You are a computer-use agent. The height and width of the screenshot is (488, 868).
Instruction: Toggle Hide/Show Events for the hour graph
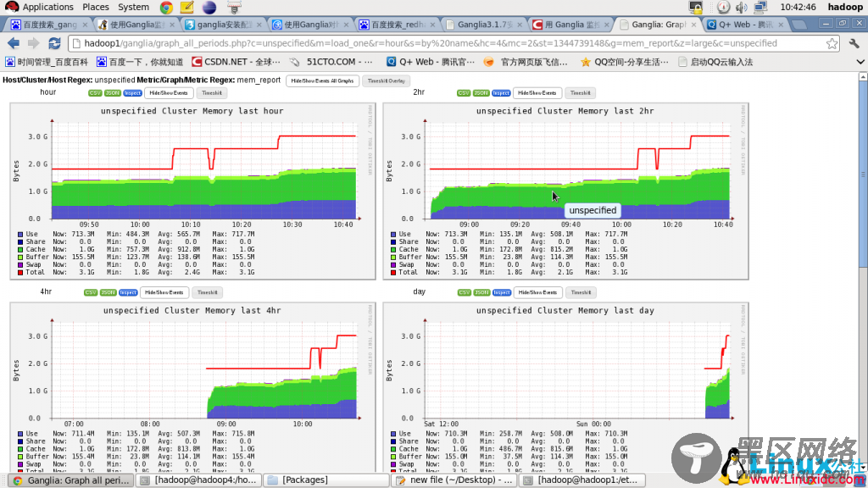point(169,93)
